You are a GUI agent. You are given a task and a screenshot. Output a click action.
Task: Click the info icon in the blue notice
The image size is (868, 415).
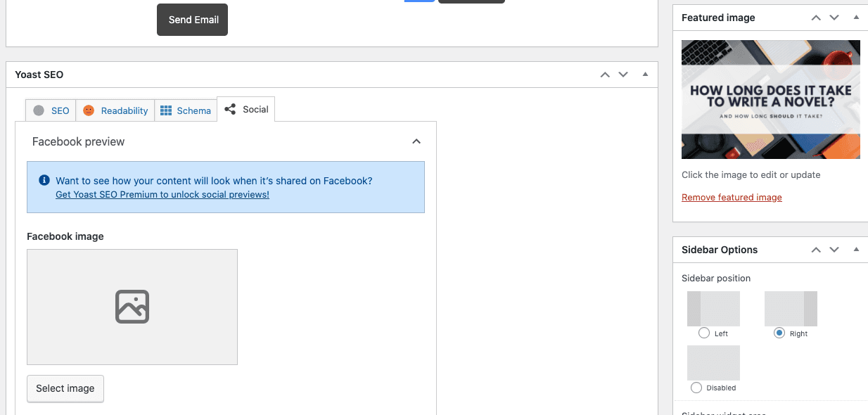tap(44, 180)
